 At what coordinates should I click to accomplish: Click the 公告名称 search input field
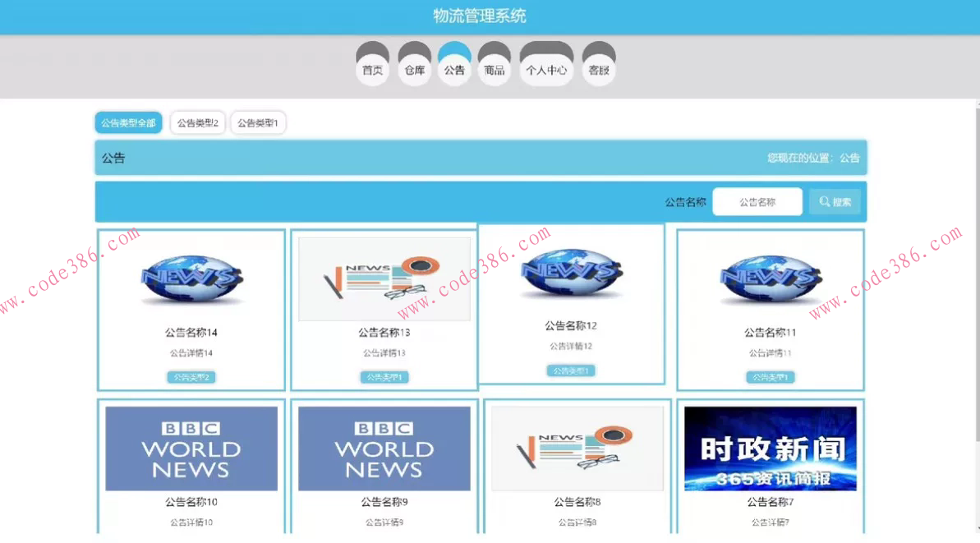click(757, 201)
